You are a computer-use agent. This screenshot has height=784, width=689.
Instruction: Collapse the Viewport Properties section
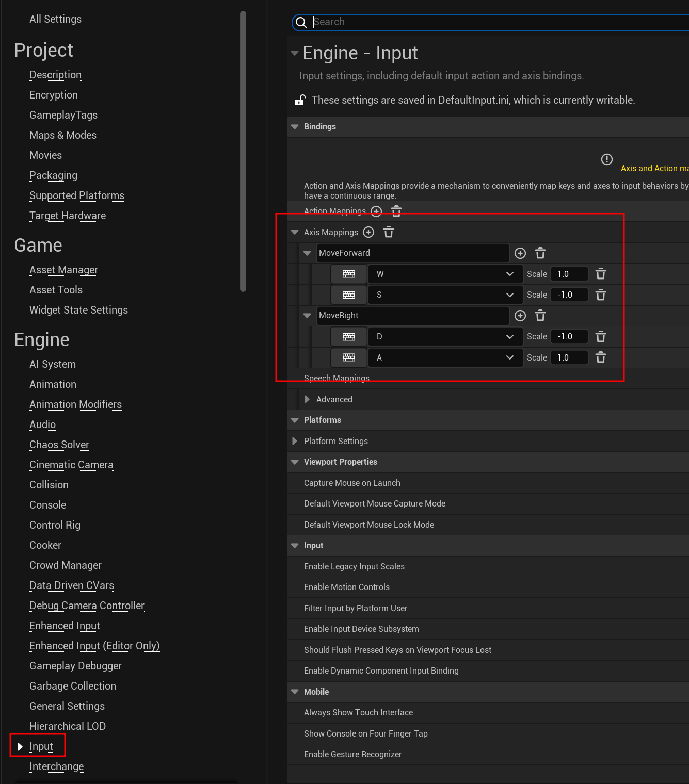[x=295, y=462]
